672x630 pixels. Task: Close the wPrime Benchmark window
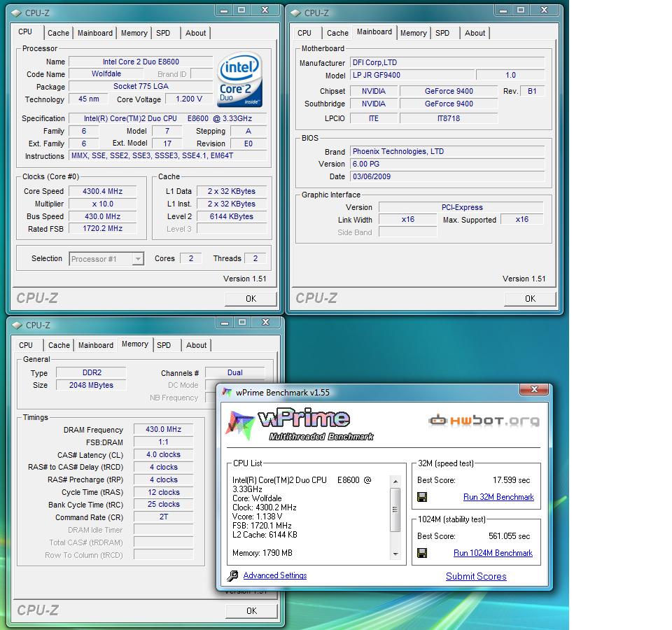534,389
